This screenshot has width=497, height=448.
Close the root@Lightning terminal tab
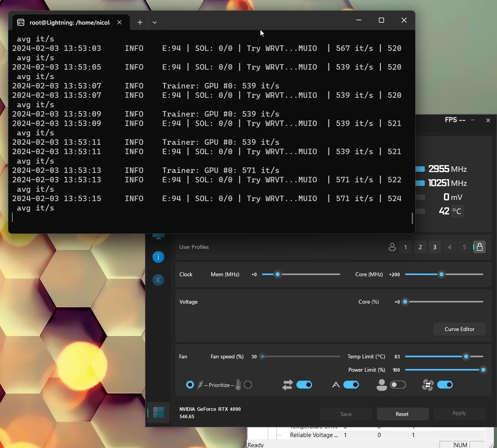(120, 22)
